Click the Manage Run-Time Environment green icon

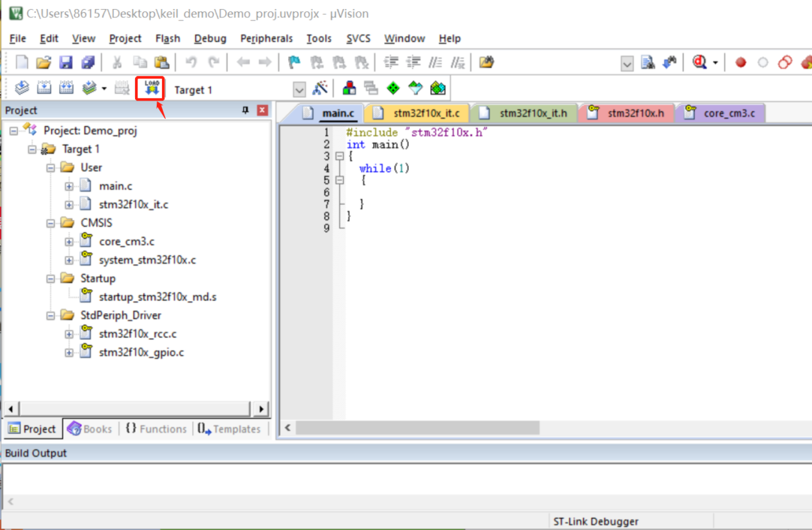394,88
